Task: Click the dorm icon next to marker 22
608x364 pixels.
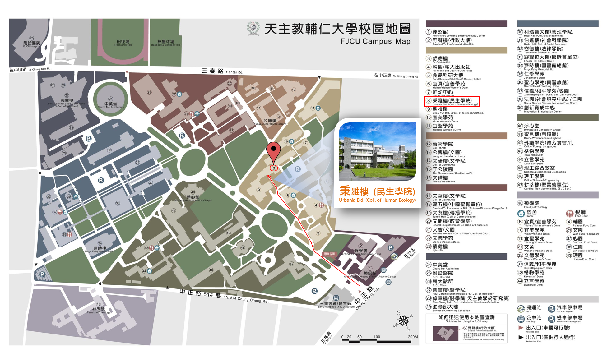Action: click(x=179, y=94)
